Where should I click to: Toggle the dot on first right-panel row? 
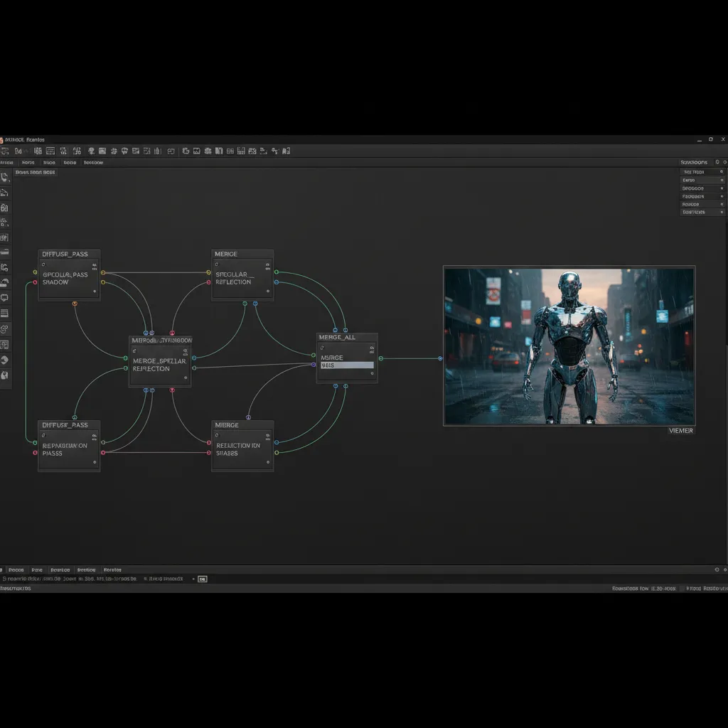click(722, 172)
